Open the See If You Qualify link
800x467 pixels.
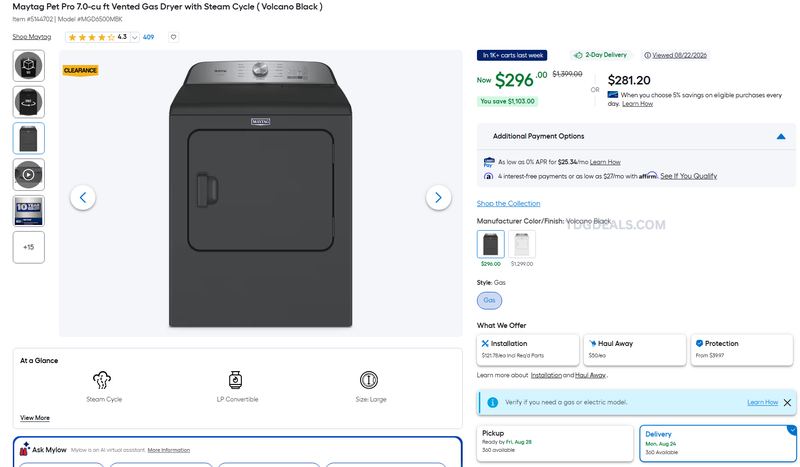click(x=688, y=176)
